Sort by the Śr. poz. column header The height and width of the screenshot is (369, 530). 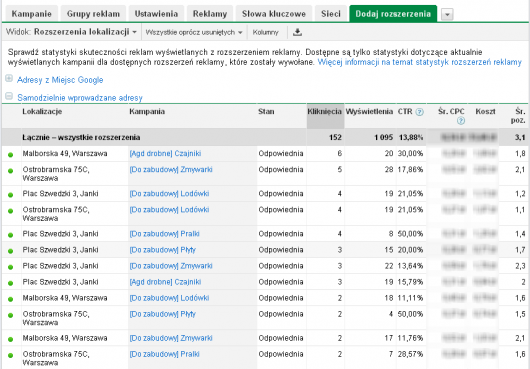point(519,116)
